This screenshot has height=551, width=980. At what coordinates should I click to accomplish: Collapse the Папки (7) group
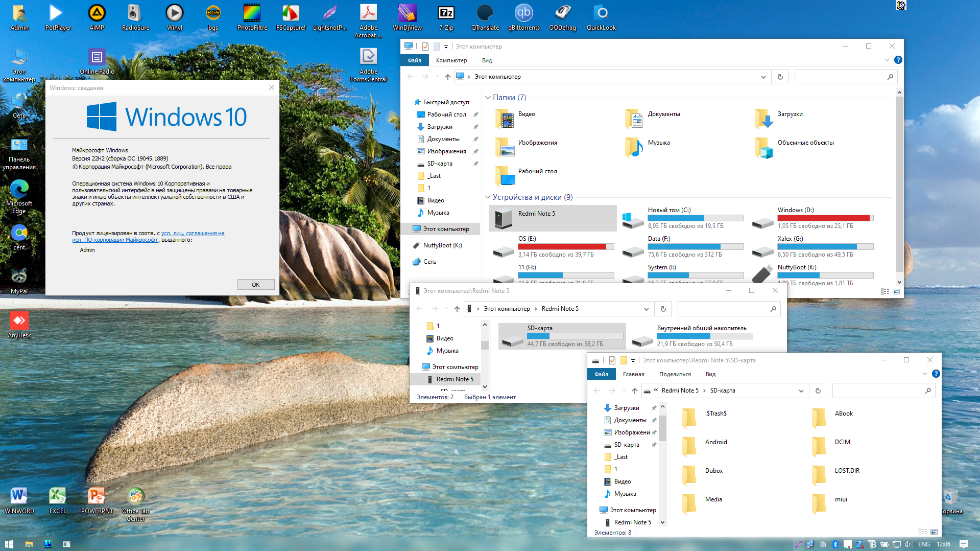(x=488, y=98)
